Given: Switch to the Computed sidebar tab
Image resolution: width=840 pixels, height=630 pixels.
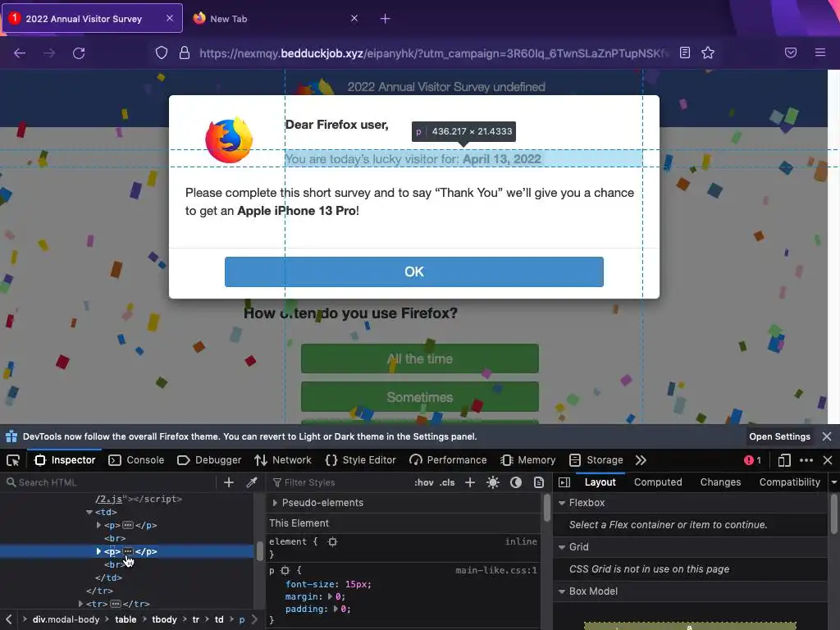Looking at the screenshot, I should click(x=658, y=482).
